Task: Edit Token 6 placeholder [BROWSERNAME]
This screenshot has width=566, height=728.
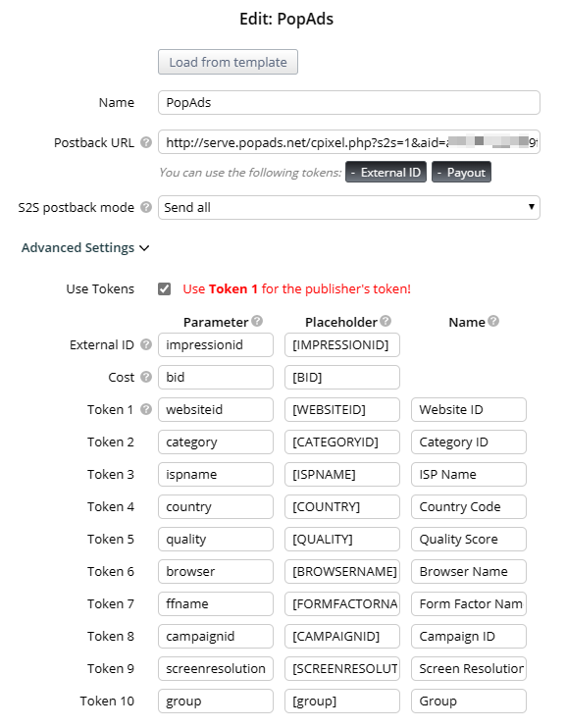Action: coord(342,571)
